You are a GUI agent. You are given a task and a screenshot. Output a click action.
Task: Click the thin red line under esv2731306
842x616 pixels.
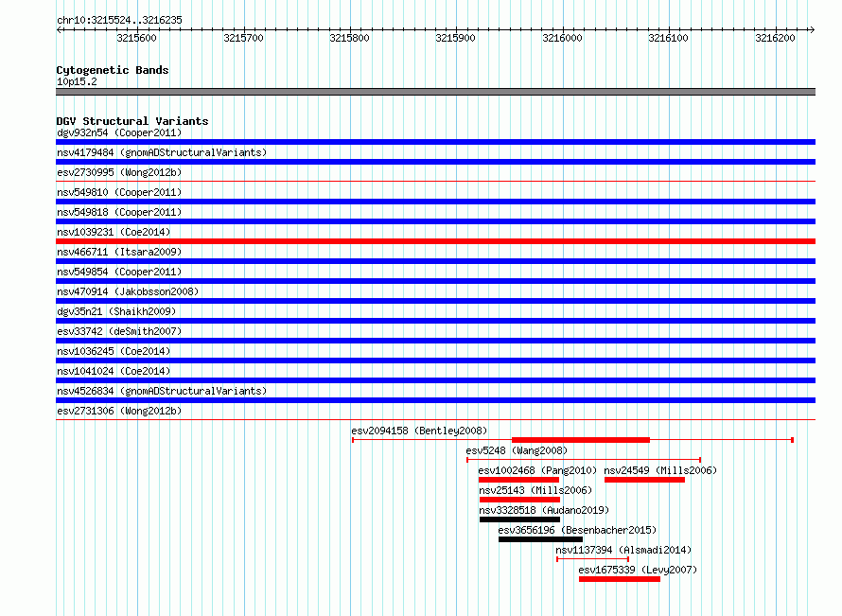point(435,420)
